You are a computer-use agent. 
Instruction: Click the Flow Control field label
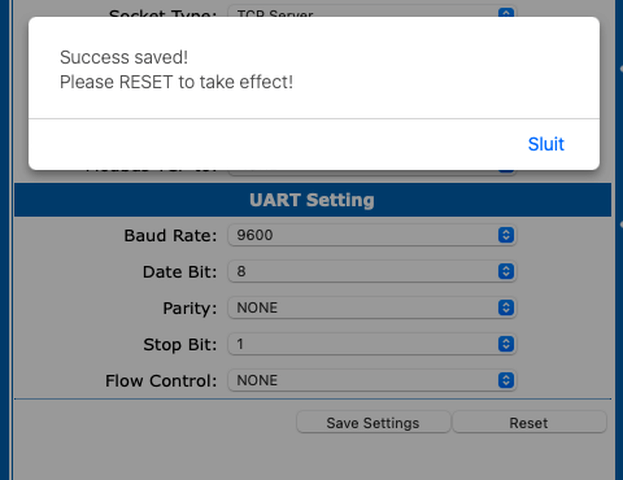[161, 381]
